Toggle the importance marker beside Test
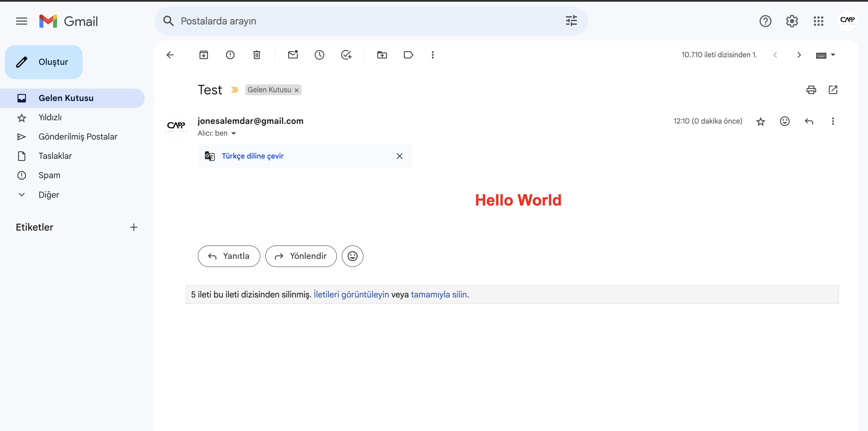Image resolution: width=868 pixels, height=431 pixels. pyautogui.click(x=234, y=90)
